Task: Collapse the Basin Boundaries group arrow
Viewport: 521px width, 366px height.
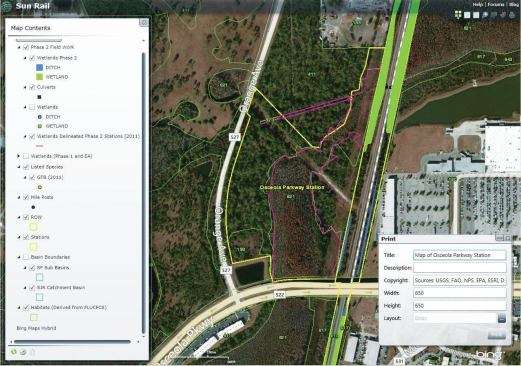Action: (x=19, y=257)
